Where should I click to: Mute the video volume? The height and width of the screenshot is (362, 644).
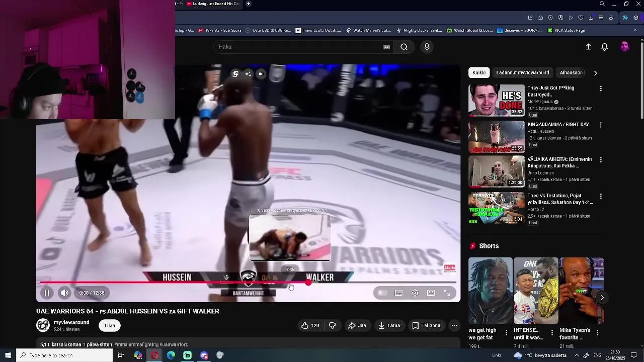[x=64, y=293]
